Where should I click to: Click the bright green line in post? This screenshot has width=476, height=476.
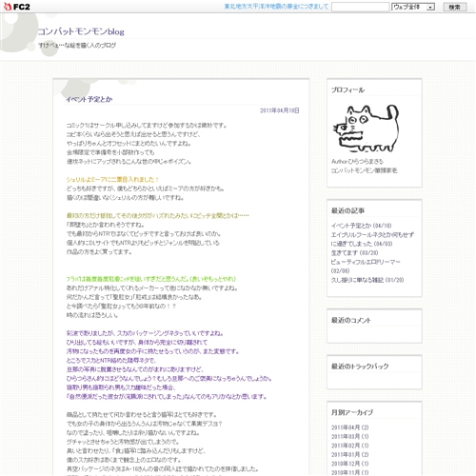[151, 279]
